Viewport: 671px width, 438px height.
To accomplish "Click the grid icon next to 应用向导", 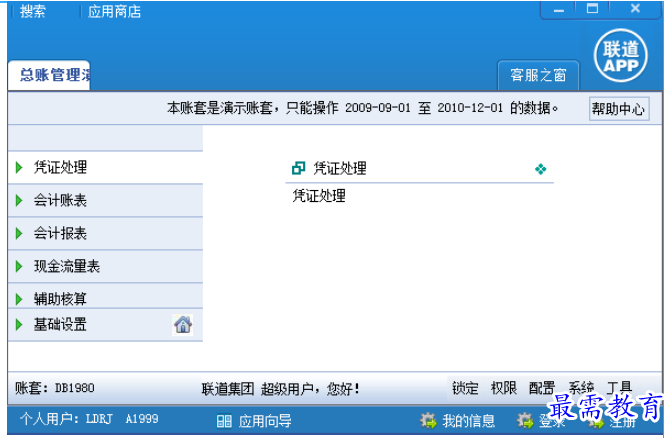I will (224, 421).
